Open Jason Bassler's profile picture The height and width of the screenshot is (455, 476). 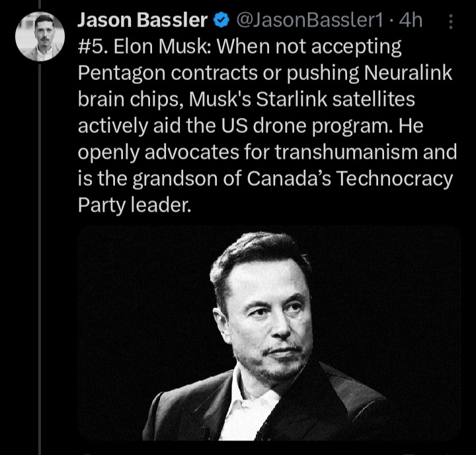(x=40, y=36)
